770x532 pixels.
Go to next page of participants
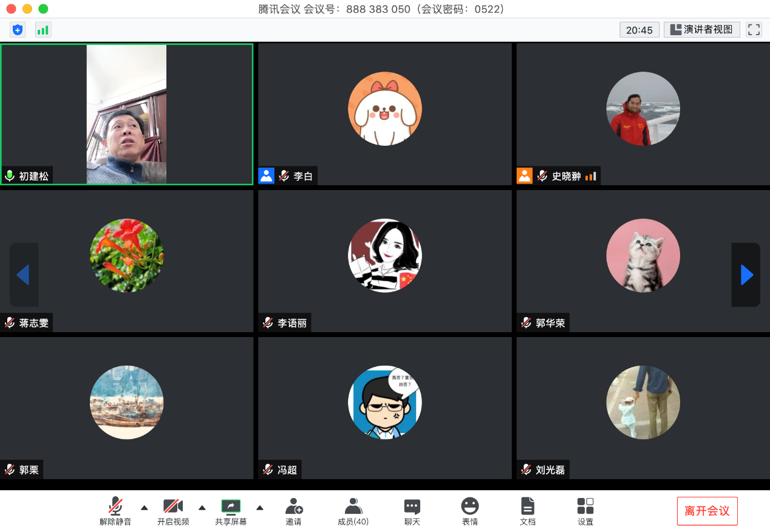tap(746, 275)
